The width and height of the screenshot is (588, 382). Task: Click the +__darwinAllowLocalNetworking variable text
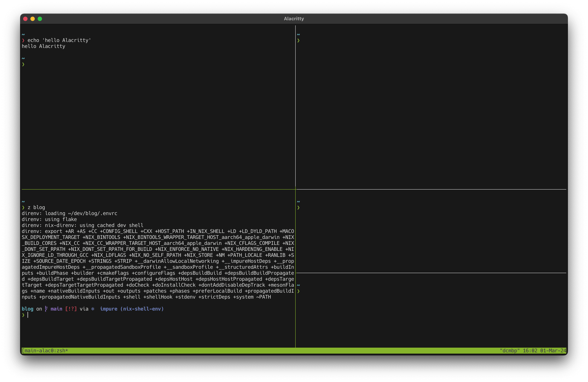click(177, 261)
